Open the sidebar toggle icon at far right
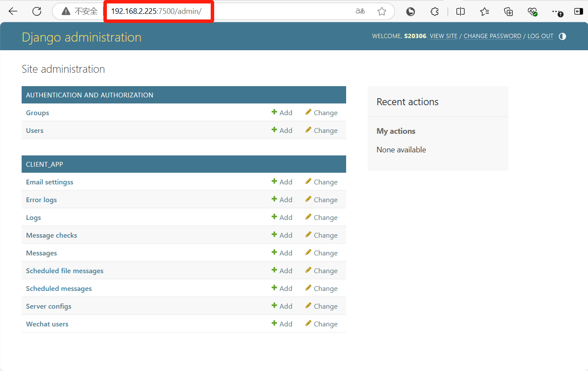Viewport: 588px width, 371px height. tap(578, 12)
